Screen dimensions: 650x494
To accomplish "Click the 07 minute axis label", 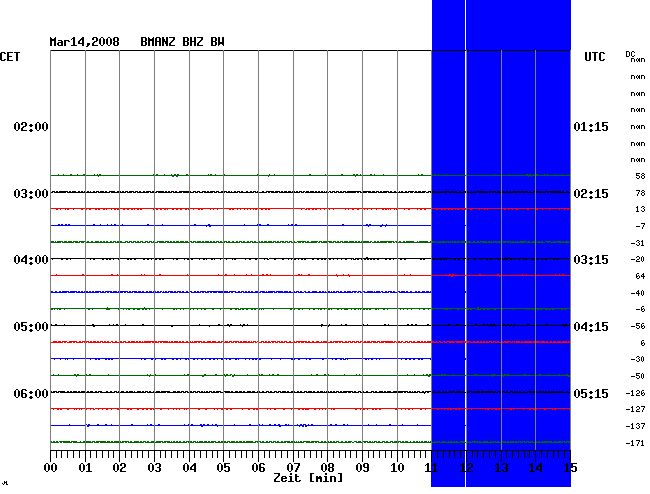I will pyautogui.click(x=293, y=468).
